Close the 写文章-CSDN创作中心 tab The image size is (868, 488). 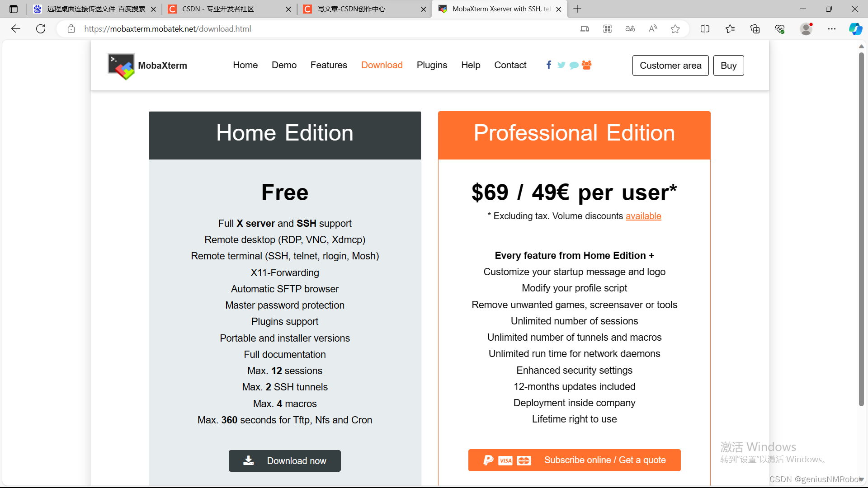(x=423, y=9)
